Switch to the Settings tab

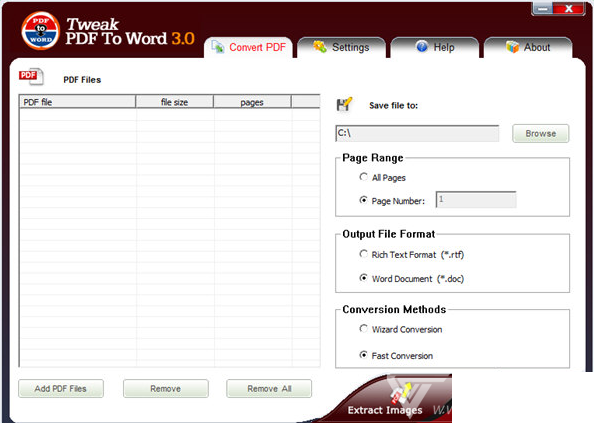(x=341, y=47)
